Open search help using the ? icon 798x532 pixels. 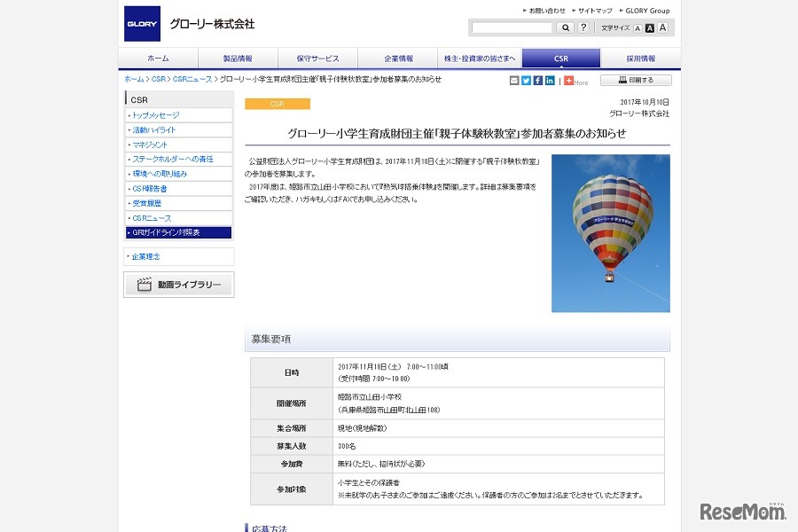(x=583, y=27)
